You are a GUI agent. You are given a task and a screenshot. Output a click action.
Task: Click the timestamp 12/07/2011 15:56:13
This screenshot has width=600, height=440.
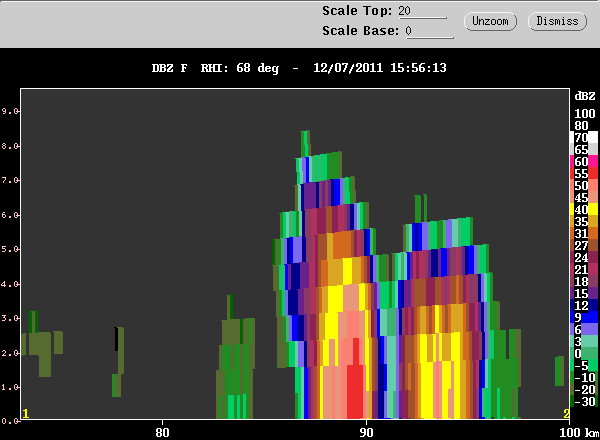tap(380, 68)
